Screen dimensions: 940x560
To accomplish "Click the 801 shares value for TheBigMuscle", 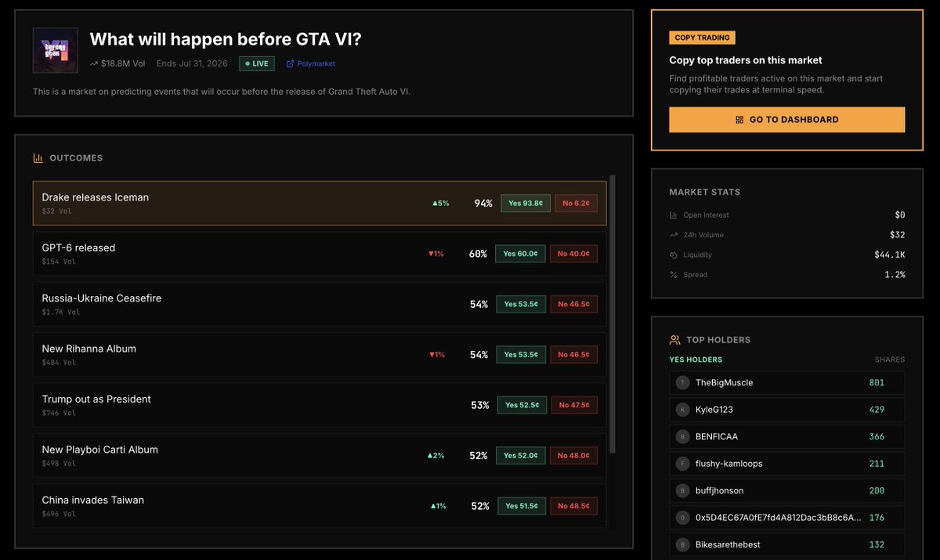I will (877, 383).
